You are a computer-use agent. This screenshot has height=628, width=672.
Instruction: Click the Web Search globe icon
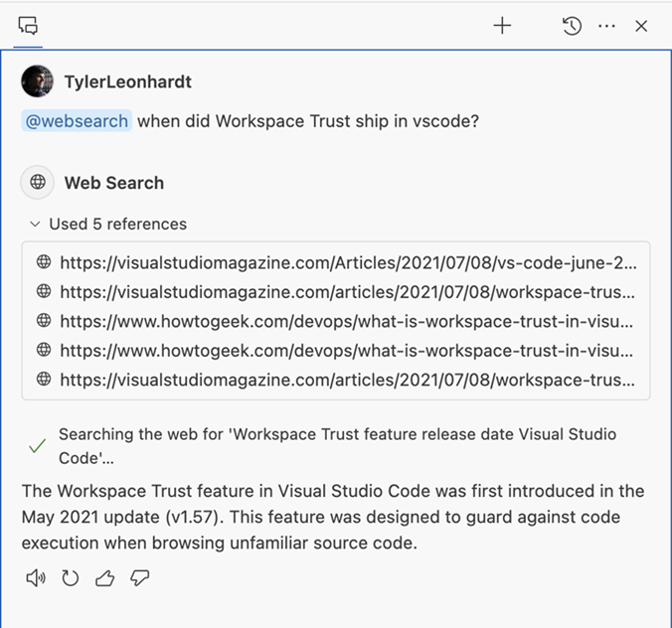[x=38, y=183]
